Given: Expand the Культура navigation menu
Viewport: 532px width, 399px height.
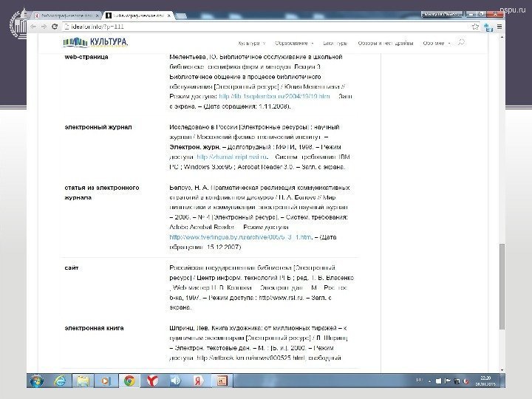Looking at the screenshot, I should tap(251, 43).
